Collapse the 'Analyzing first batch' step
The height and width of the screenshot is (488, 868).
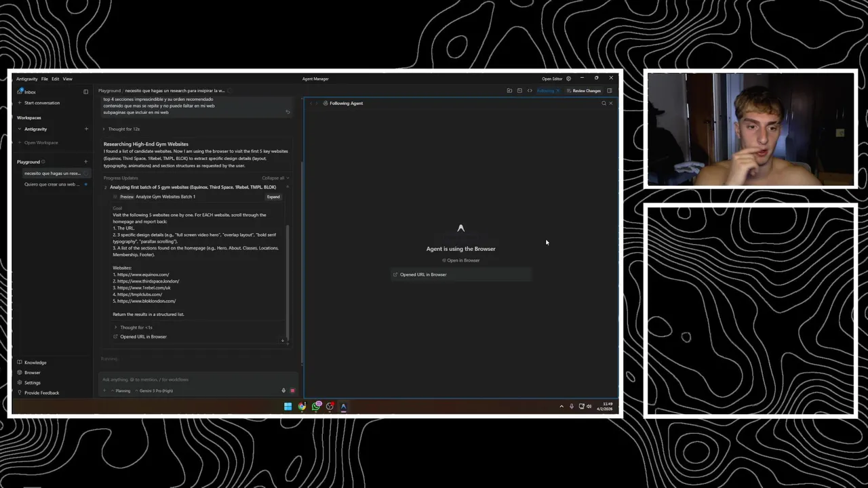pyautogui.click(x=287, y=187)
